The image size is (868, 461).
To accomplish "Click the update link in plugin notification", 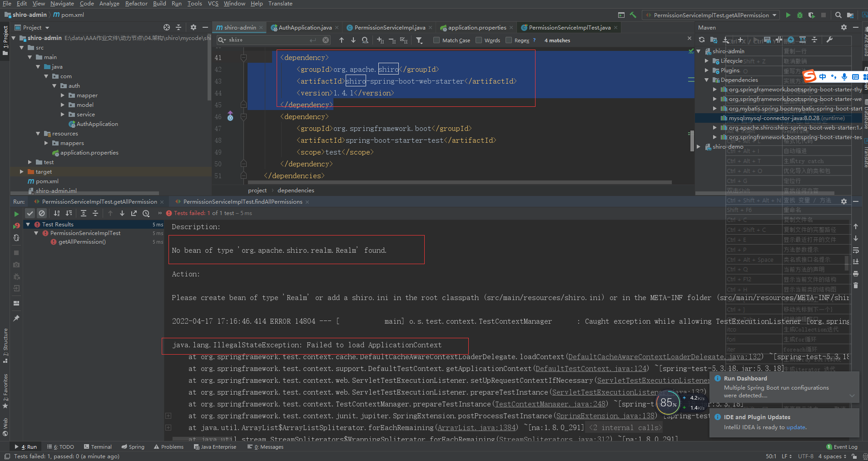I will tap(796, 427).
